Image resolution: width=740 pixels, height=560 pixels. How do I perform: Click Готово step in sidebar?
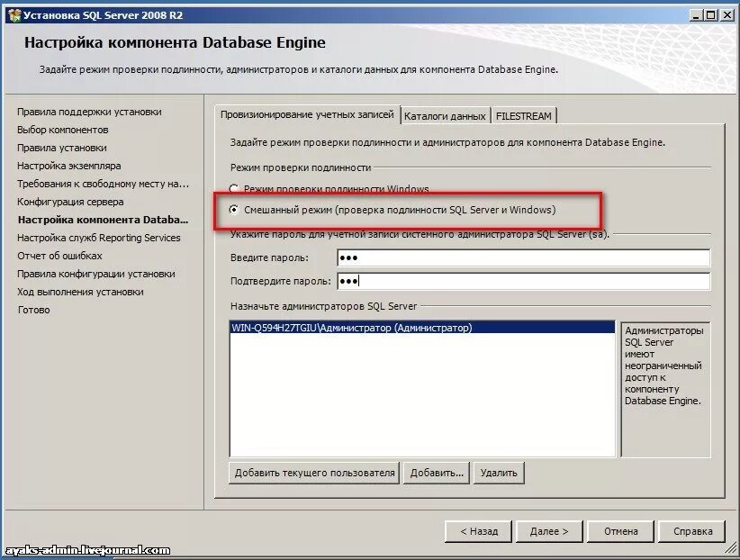33,310
